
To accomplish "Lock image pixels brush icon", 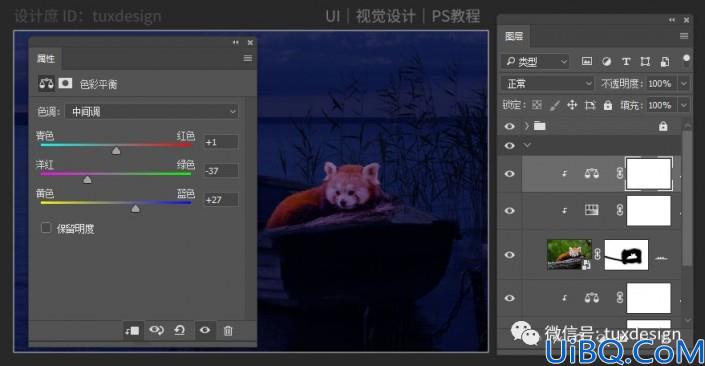I will pos(555,105).
